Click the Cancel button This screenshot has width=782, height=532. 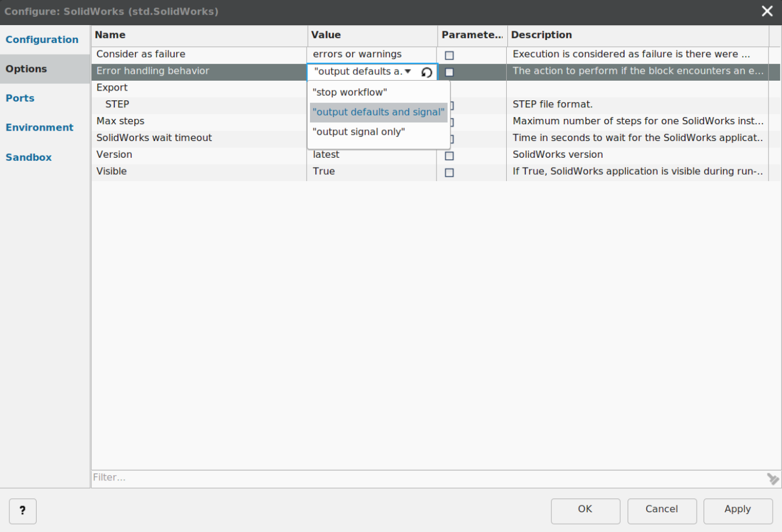point(662,511)
